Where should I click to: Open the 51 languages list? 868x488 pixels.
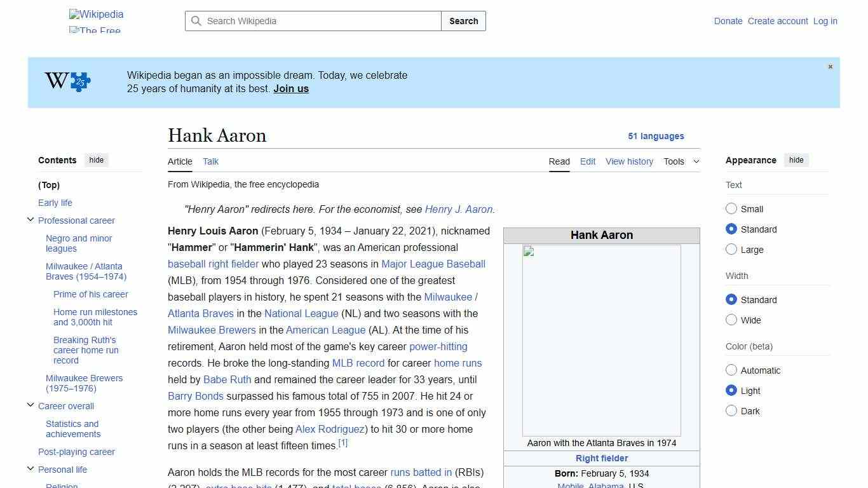[x=656, y=136]
